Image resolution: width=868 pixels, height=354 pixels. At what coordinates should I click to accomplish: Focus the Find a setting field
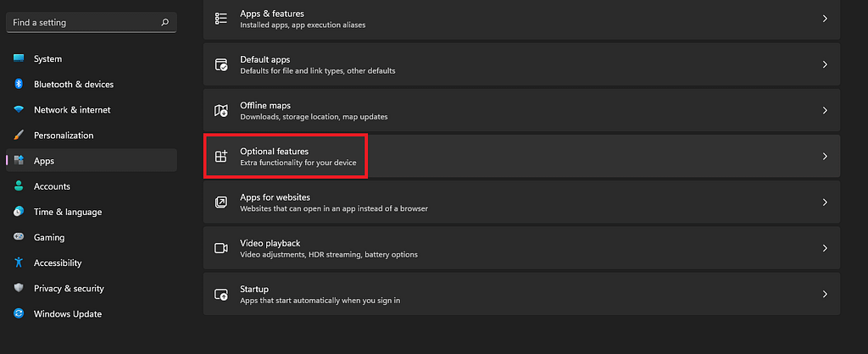point(92,23)
